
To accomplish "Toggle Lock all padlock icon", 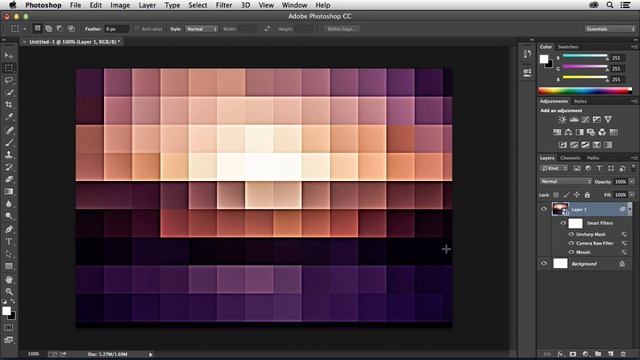I will tap(587, 195).
